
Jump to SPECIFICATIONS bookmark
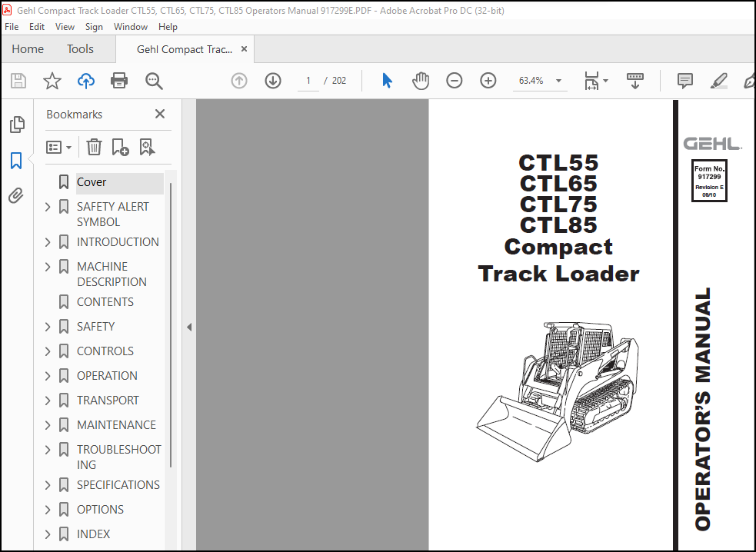pyautogui.click(x=118, y=485)
